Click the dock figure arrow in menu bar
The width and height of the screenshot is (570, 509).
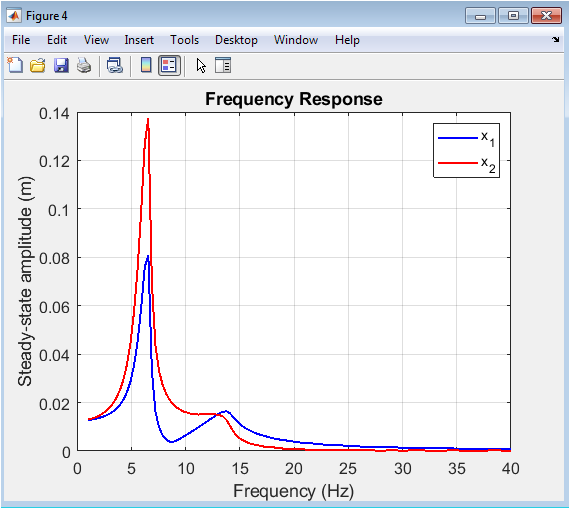click(555, 39)
